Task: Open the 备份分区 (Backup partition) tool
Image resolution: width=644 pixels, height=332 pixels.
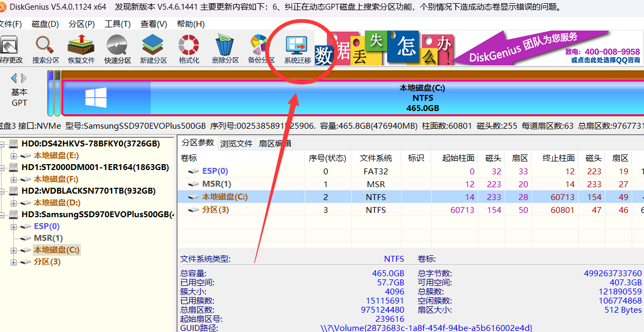Action: click(x=261, y=46)
